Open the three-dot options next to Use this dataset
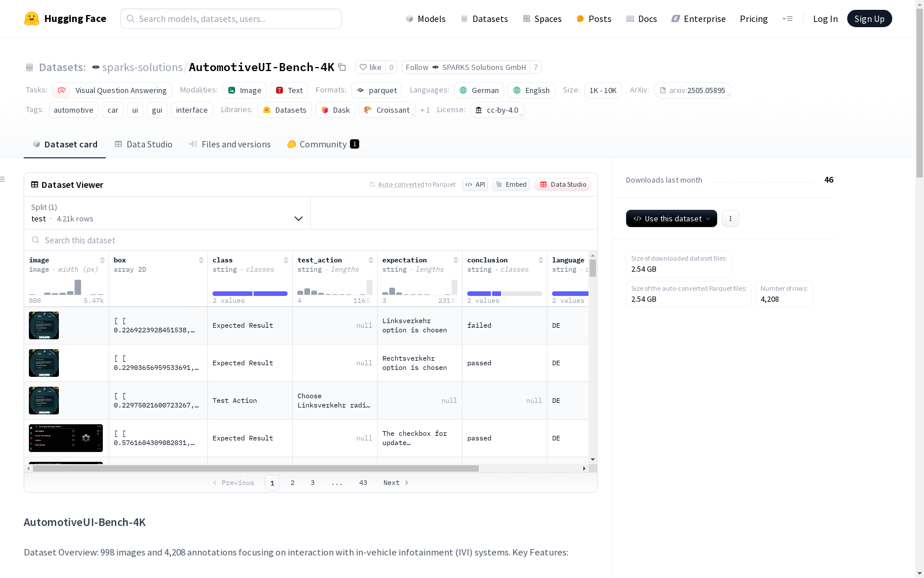This screenshot has width=924, height=578. tap(731, 218)
